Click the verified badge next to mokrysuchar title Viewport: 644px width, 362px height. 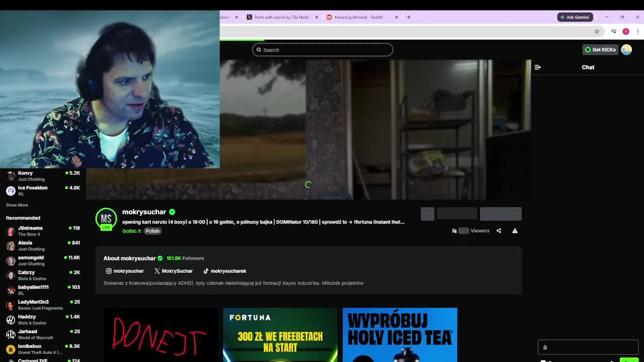[x=172, y=212]
